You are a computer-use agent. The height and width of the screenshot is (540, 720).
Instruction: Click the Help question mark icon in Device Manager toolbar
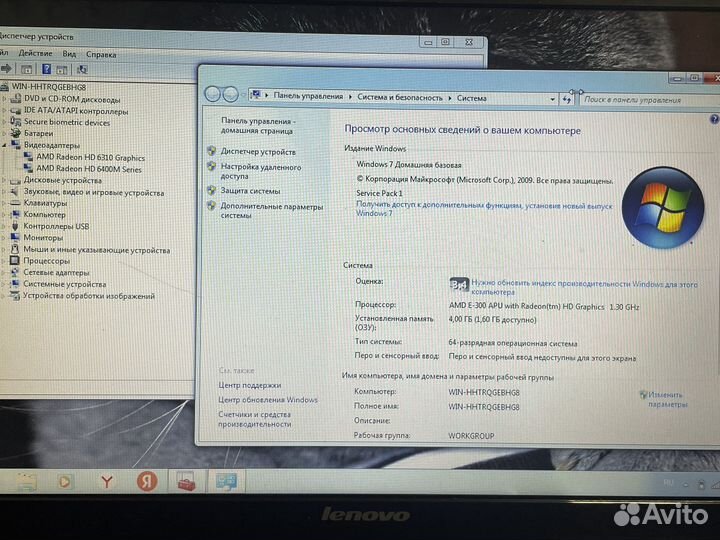click(x=46, y=69)
